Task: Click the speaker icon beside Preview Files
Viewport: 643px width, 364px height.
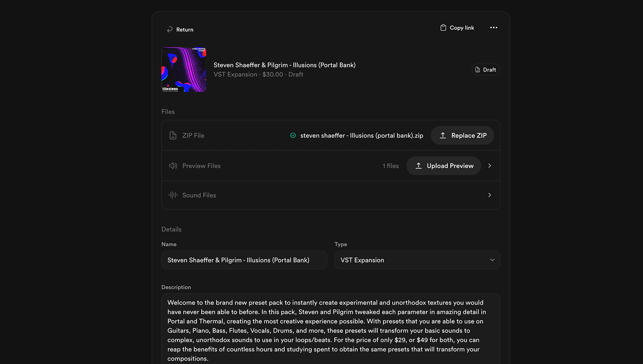Action: [x=173, y=165]
